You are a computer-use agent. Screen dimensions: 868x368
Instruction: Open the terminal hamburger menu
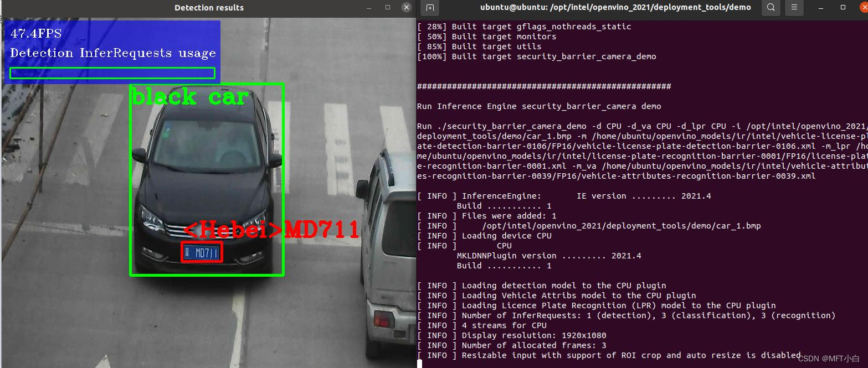pyautogui.click(x=794, y=7)
